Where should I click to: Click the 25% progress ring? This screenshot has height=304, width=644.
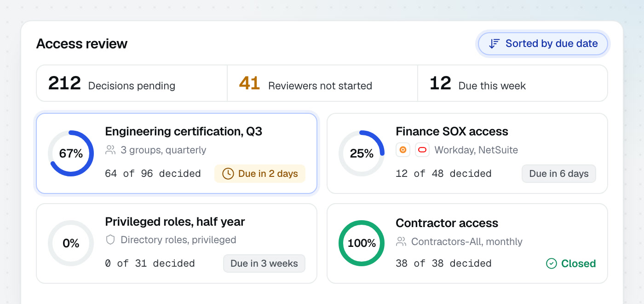coord(362,153)
